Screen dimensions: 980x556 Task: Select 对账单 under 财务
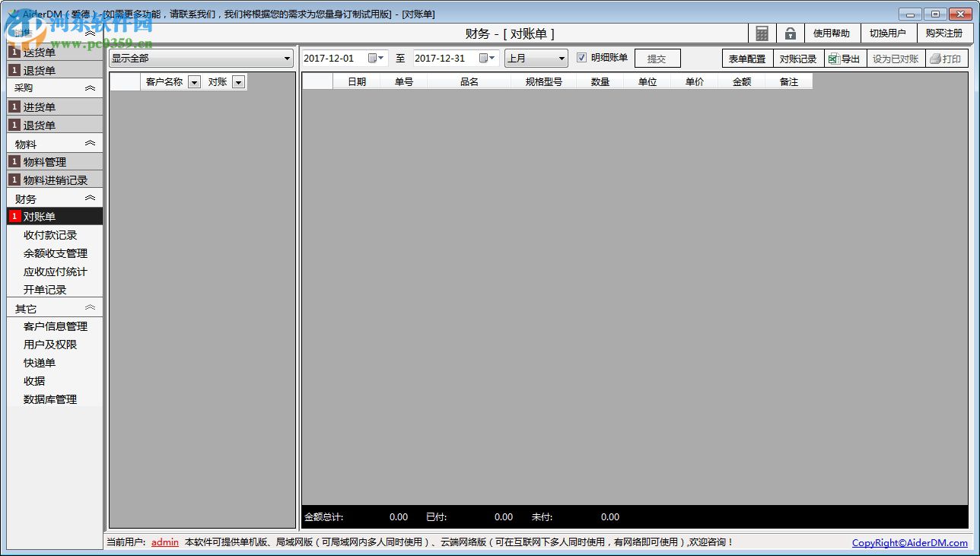click(55, 217)
